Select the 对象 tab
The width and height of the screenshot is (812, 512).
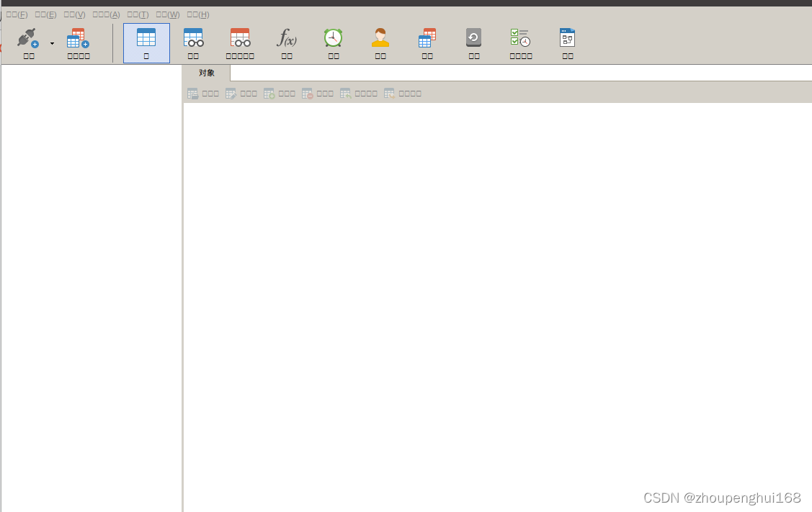[x=207, y=73]
